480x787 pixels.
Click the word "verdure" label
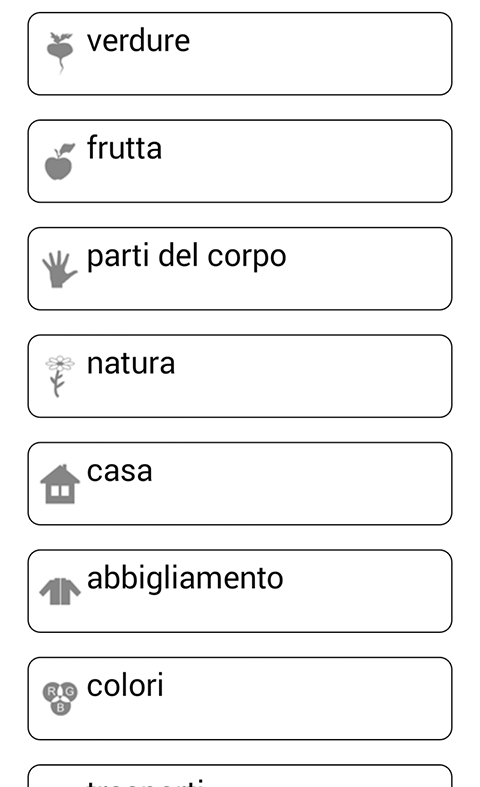pyautogui.click(x=139, y=41)
